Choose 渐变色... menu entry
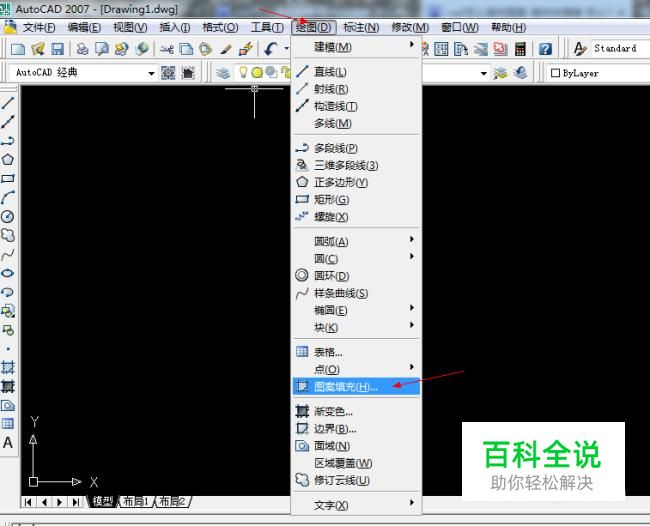The width and height of the screenshot is (650, 526). 355,411
